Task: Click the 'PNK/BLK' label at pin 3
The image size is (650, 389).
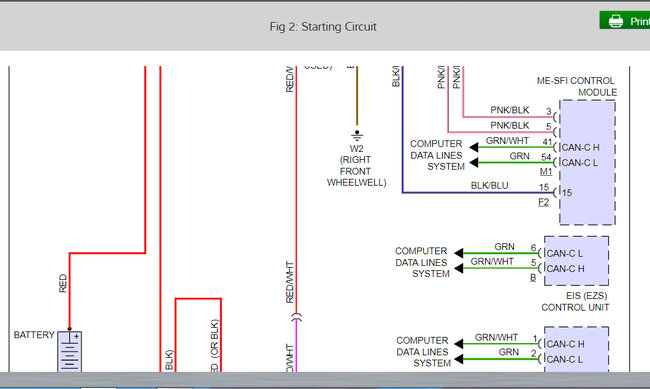Action: tap(510, 110)
